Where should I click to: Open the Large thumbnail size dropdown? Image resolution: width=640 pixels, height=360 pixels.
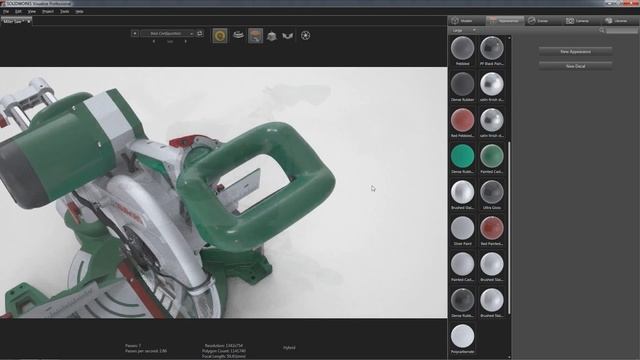click(x=464, y=30)
